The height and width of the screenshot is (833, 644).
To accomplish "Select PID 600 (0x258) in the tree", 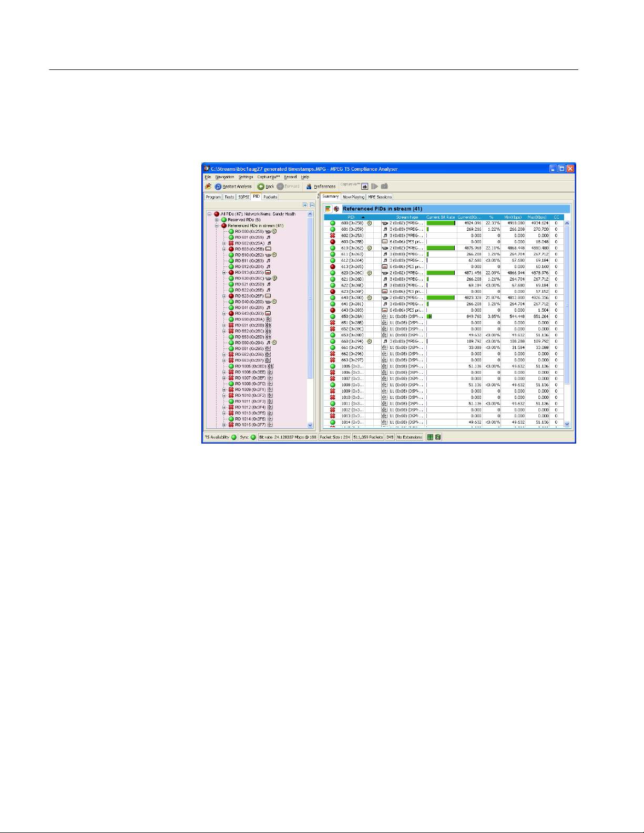I will coord(249,232).
